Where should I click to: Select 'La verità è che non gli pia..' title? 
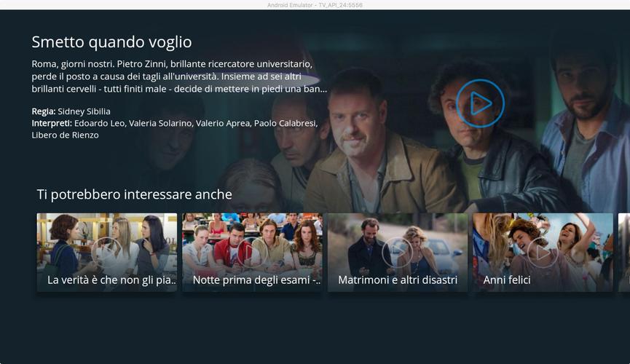(111, 280)
